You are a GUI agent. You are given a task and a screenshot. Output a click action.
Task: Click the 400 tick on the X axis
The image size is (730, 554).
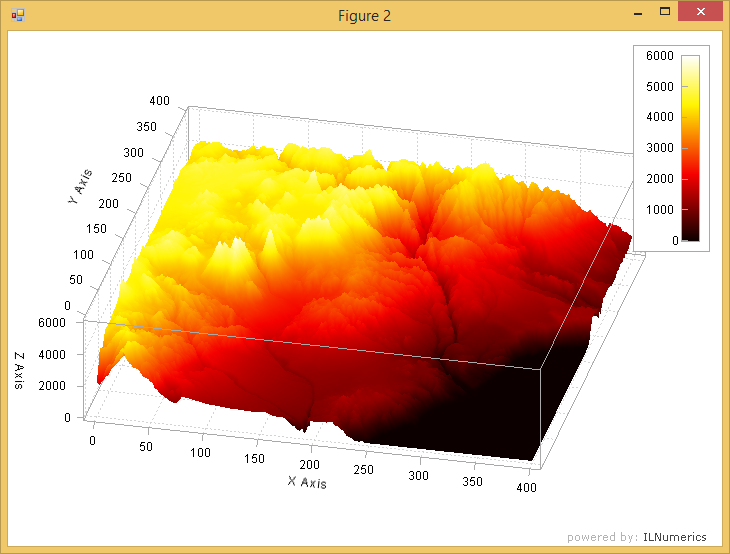coord(526,487)
